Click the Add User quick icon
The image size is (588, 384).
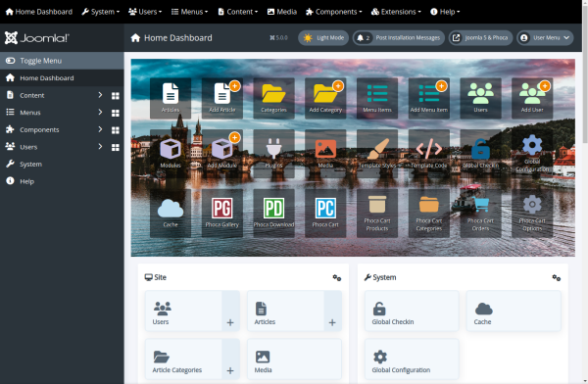pyautogui.click(x=532, y=98)
